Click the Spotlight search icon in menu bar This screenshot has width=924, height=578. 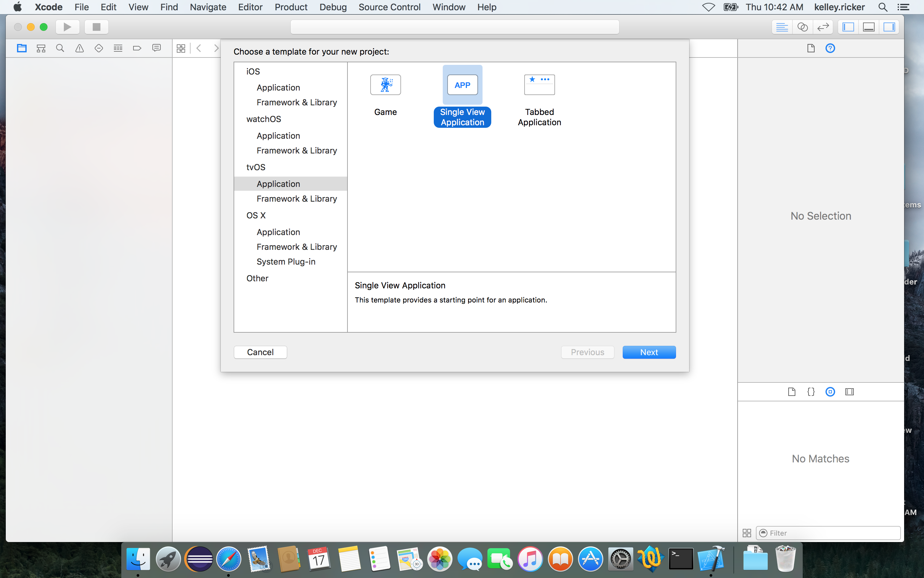point(883,7)
